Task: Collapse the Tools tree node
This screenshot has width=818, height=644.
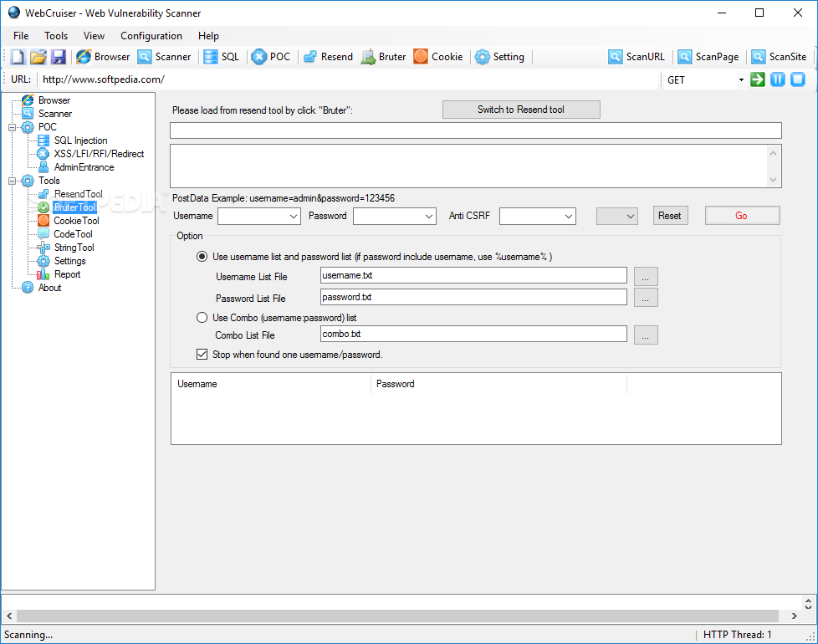Action: point(12,181)
